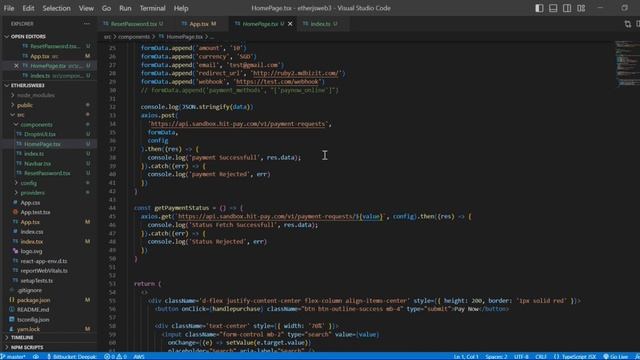This screenshot has width=640, height=360.
Task: Toggle the bottom panel layout icon
Action: [x=553, y=8]
